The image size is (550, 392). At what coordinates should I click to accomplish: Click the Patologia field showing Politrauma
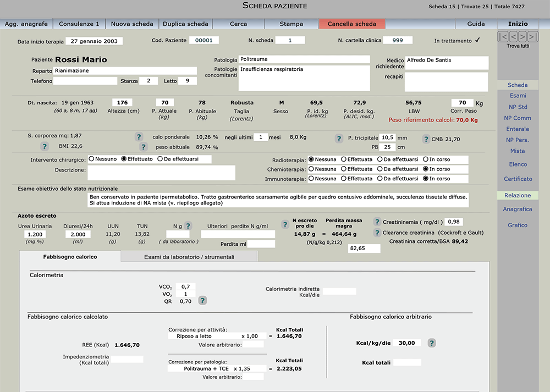(304, 59)
